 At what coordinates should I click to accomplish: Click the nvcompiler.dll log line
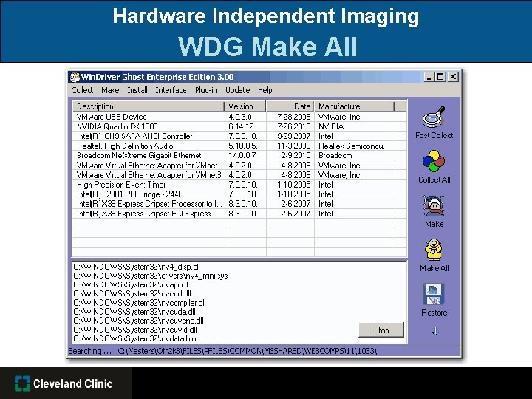(140, 303)
